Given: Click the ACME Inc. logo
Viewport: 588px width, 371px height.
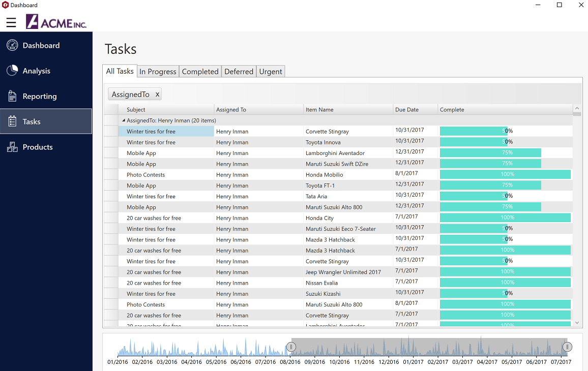Looking at the screenshot, I should (x=56, y=22).
